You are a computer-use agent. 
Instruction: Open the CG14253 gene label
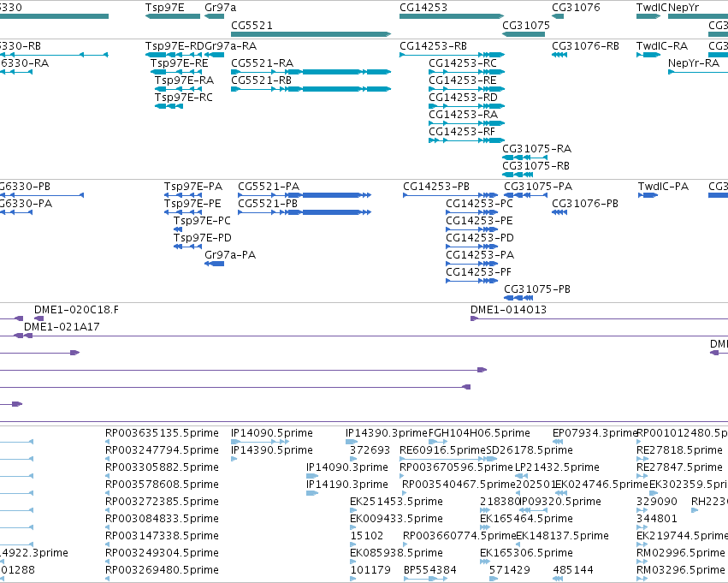(423, 8)
